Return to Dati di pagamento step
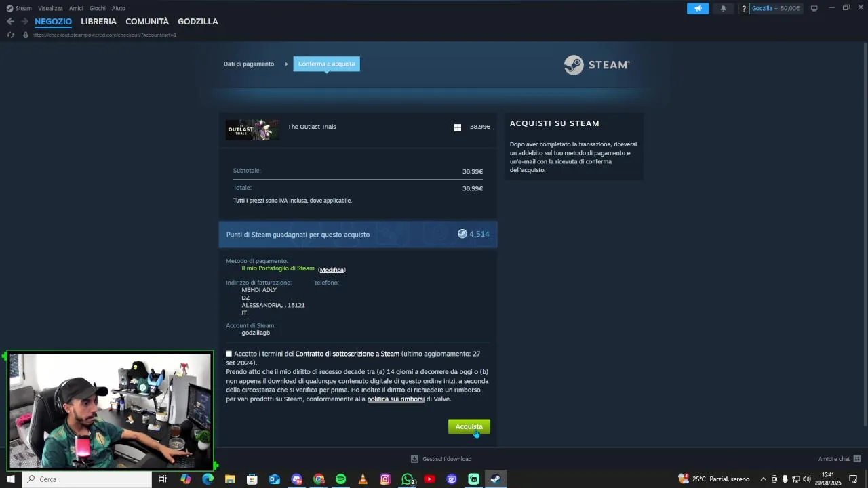Viewport: 868px width, 488px height. [x=249, y=64]
